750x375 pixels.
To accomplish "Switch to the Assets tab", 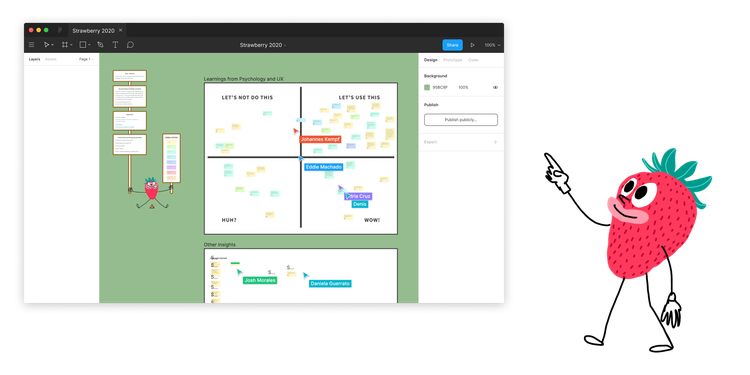I will [51, 59].
